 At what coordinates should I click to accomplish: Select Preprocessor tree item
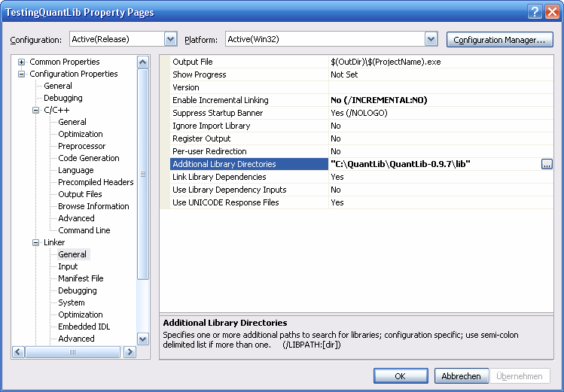coord(81,146)
